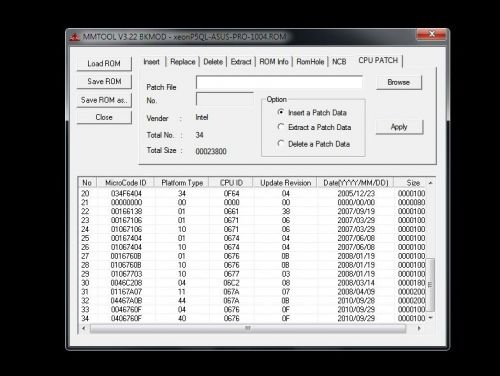Click the horizontal scrollbar thumb
This screenshot has height=376, width=500.
point(248,329)
